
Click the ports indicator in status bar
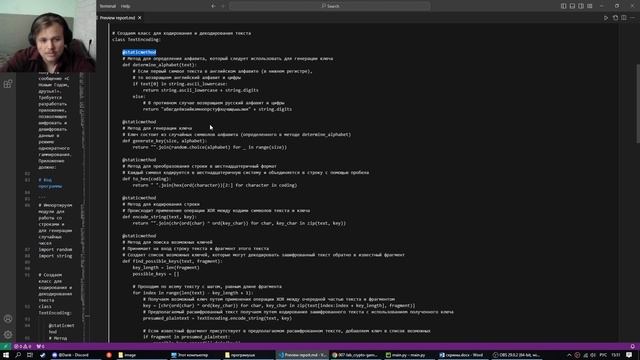coord(40,346)
